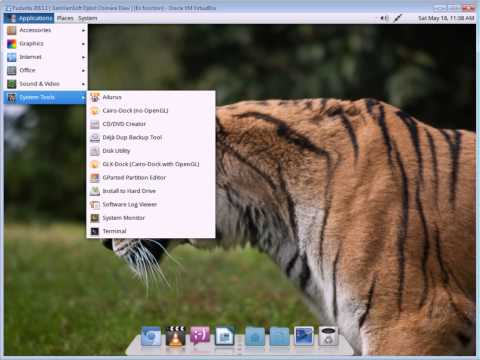Launch VLC cone icon in dock
Viewport: 480px width, 360px height.
176,336
